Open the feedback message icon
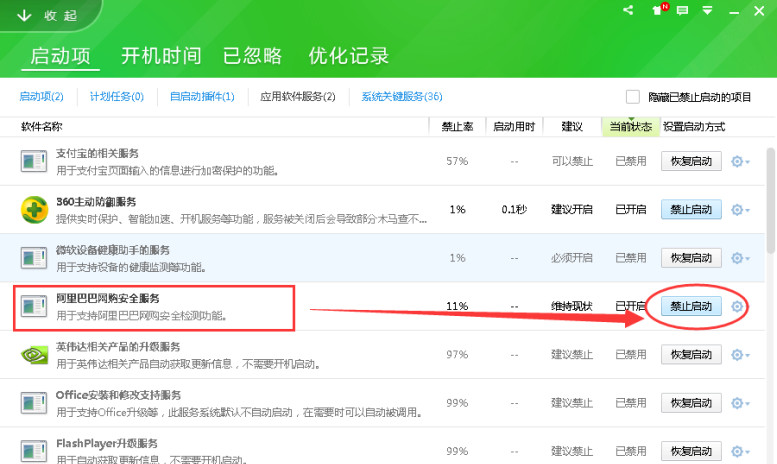This screenshot has width=777, height=464. (682, 10)
